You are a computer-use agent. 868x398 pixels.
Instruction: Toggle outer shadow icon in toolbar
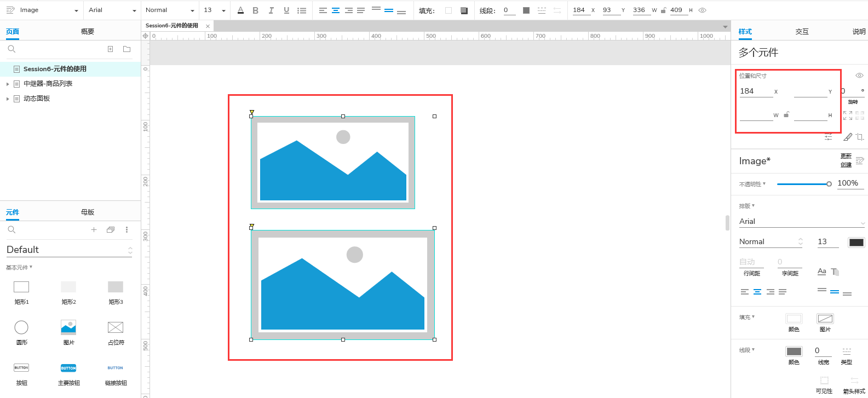tap(464, 10)
